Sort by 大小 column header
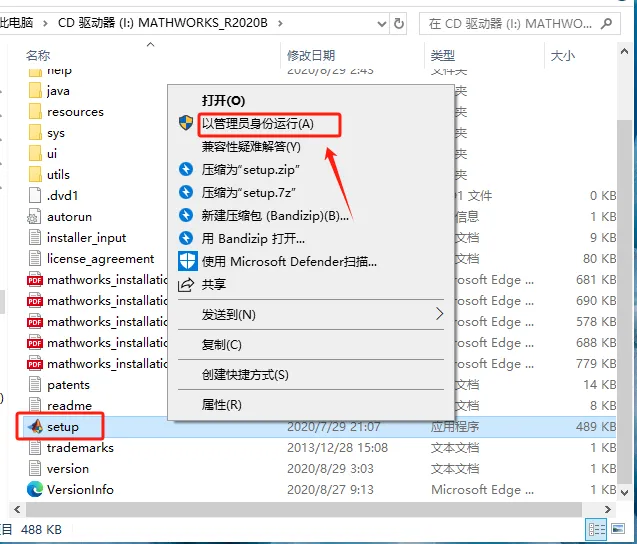This screenshot has width=637, height=544. pos(563,55)
